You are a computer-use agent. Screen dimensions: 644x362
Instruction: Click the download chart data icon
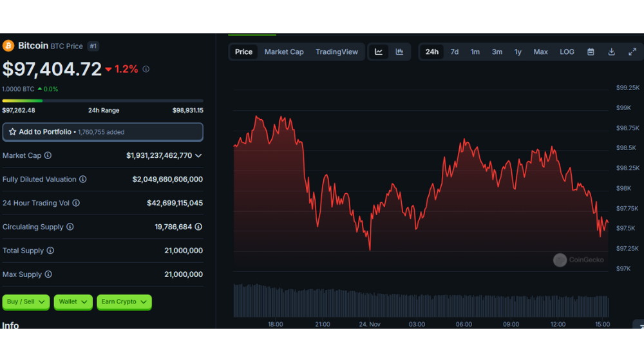click(612, 52)
